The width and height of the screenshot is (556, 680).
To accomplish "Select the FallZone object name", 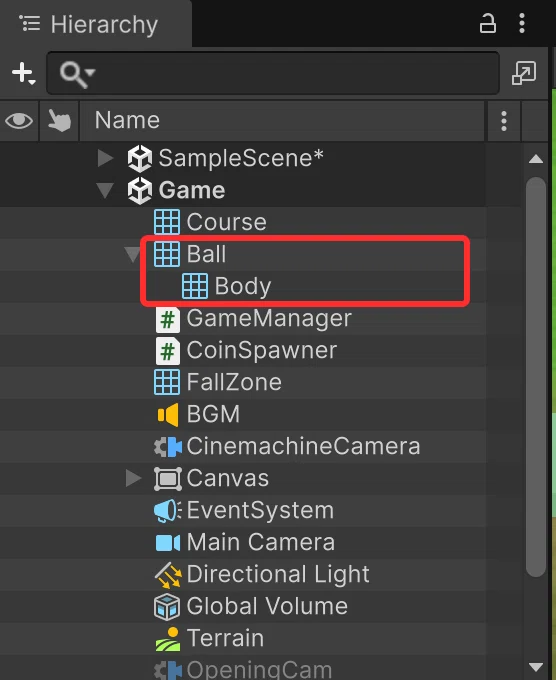I will coord(234,382).
